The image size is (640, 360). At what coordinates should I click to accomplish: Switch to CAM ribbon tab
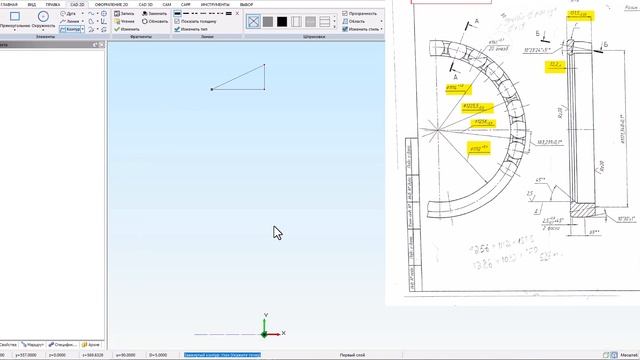click(167, 4)
